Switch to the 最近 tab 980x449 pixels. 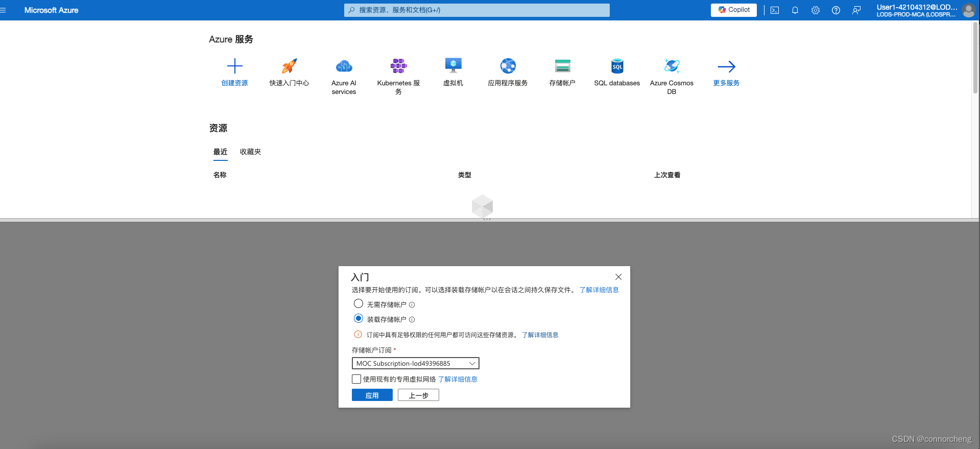[x=220, y=152]
